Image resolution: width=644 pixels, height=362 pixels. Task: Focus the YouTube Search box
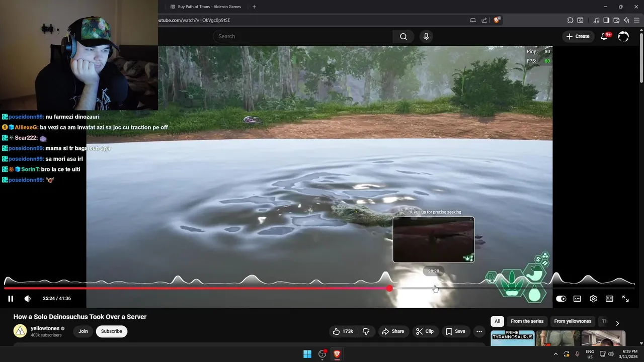point(303,36)
